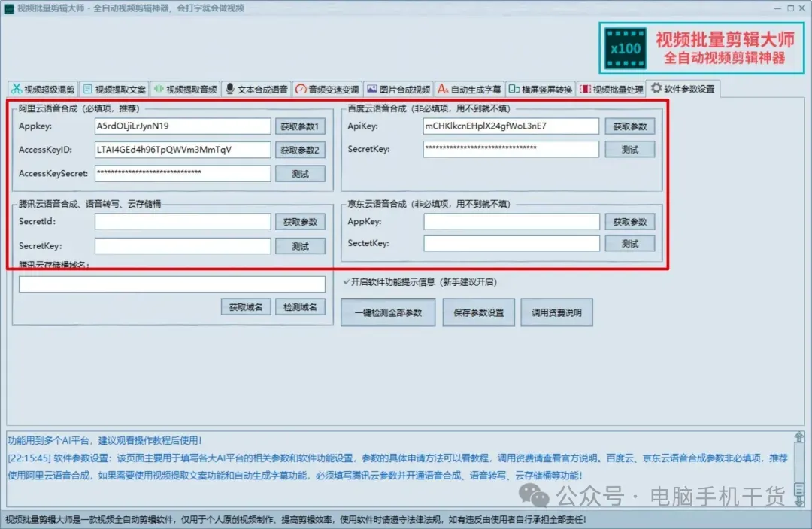Click the Baidu SecretKey password field
The width and height of the screenshot is (812, 529).
click(x=511, y=149)
